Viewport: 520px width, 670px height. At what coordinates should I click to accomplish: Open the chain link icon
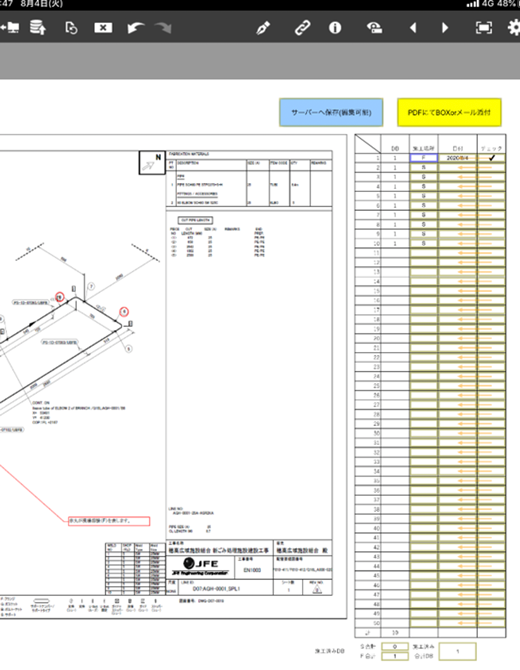point(302,28)
